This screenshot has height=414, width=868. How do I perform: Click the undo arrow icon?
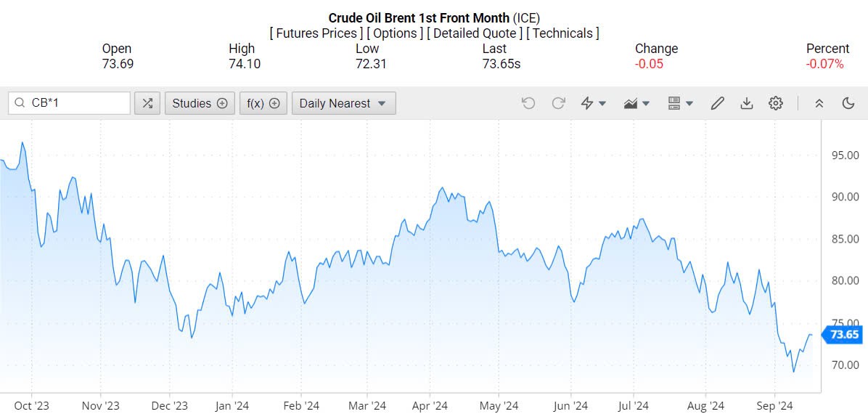[x=528, y=103]
